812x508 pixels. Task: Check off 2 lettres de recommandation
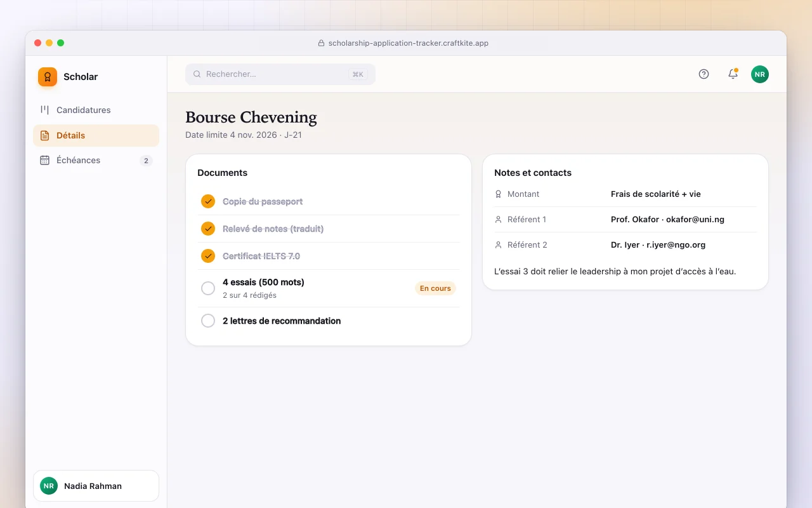208,321
